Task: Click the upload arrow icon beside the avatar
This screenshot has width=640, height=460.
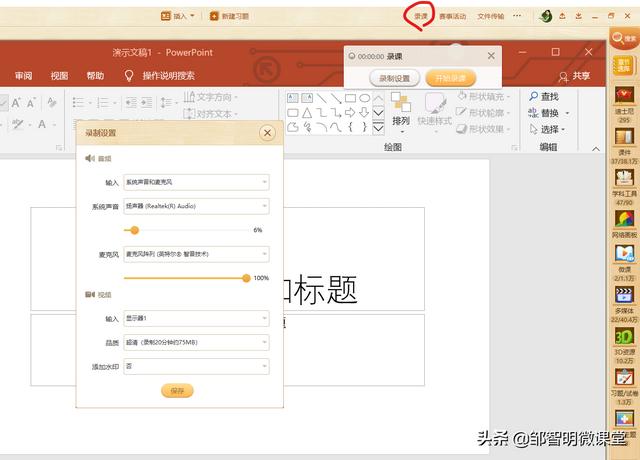Action: pyautogui.click(x=562, y=16)
